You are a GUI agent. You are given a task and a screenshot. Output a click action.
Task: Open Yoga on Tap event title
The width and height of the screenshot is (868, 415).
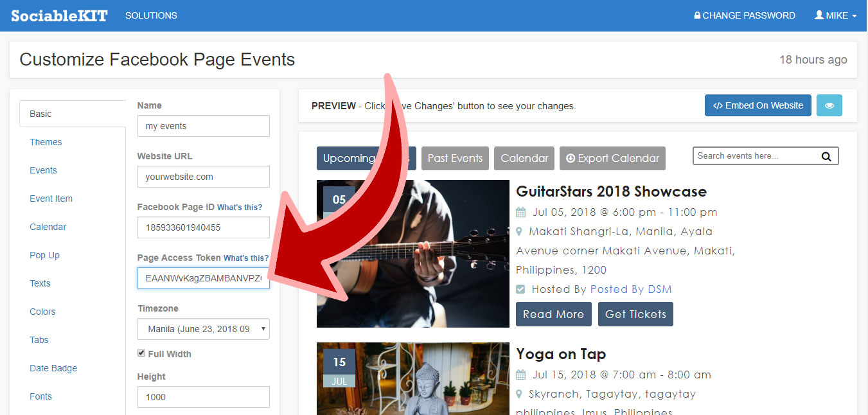pos(561,354)
